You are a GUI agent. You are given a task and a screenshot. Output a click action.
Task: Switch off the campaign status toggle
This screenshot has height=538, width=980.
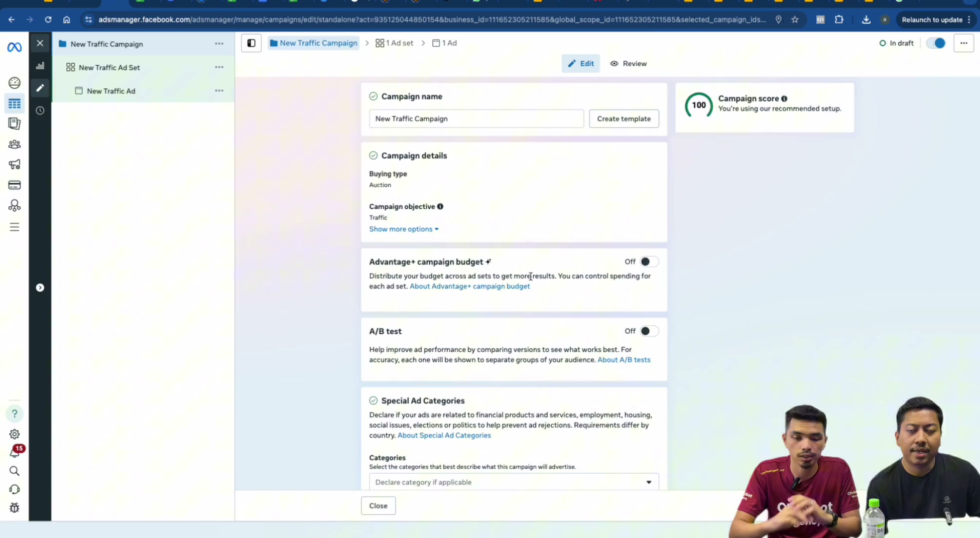936,43
